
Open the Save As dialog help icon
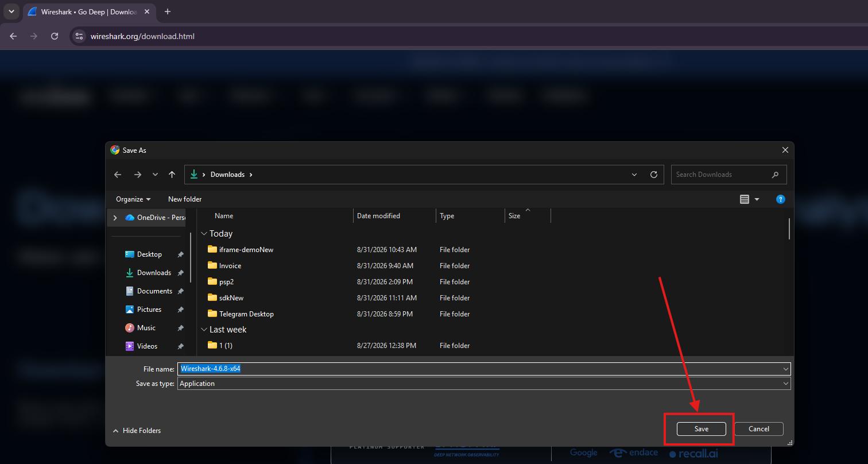click(780, 199)
